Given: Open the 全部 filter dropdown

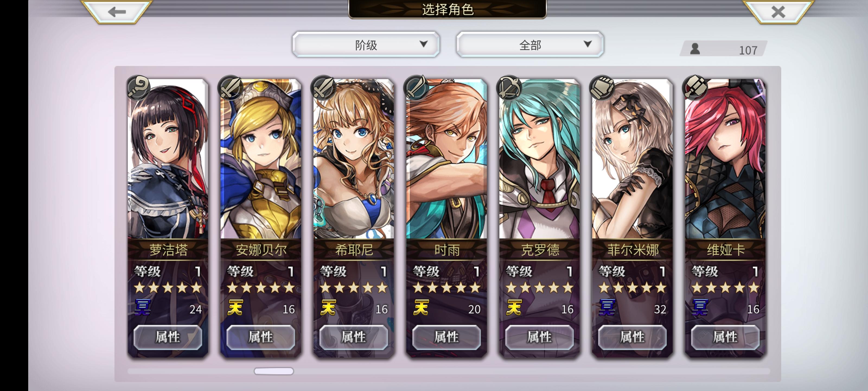Looking at the screenshot, I should click(530, 45).
